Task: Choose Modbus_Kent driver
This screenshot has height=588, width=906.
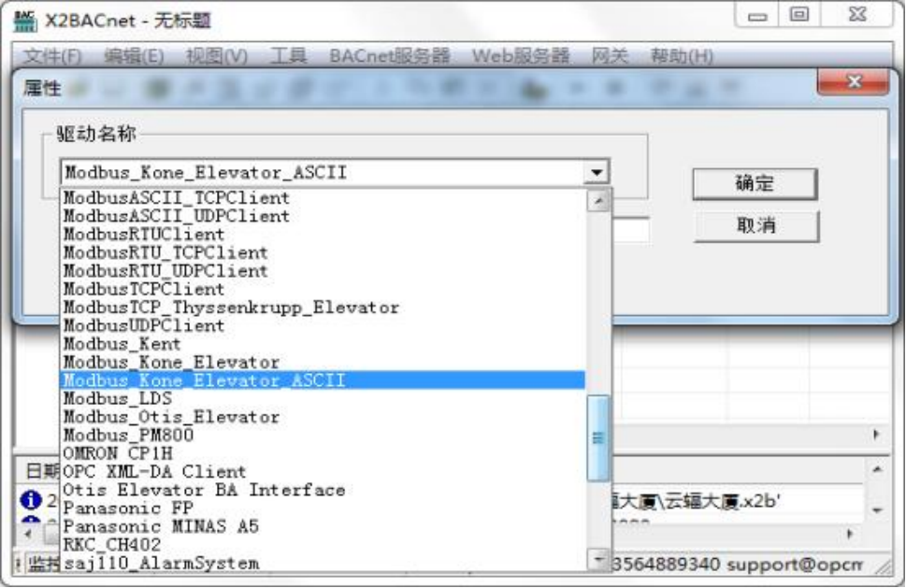Action: 323,344
